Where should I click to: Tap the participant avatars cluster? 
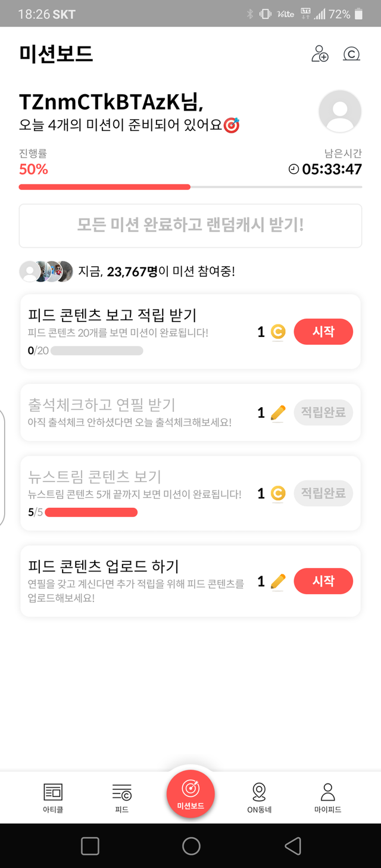[46, 271]
